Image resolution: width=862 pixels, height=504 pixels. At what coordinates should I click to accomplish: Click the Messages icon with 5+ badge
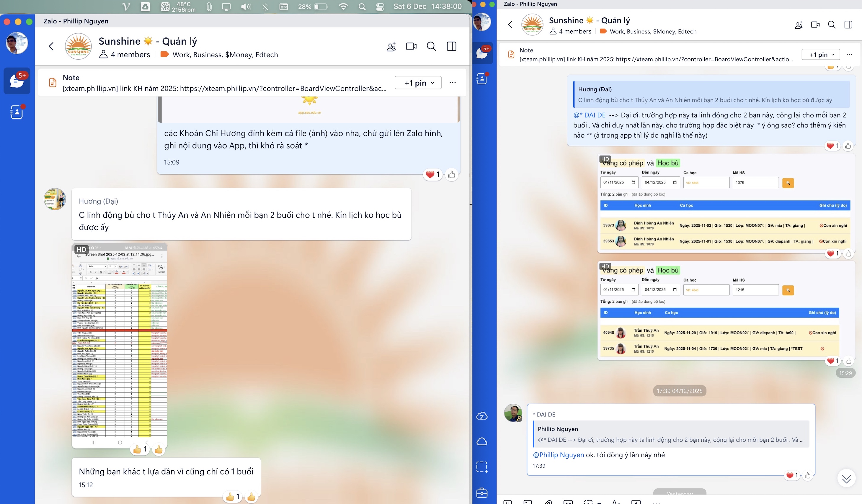[x=17, y=81]
